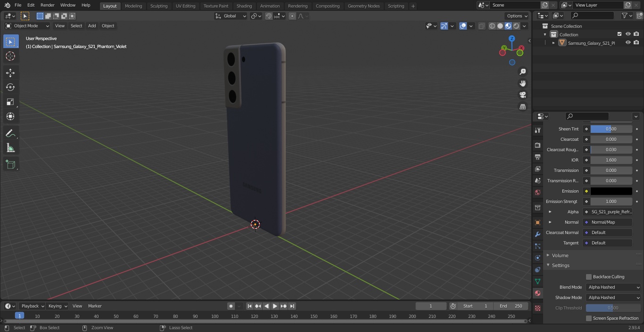Open the File menu
The height and width of the screenshot is (332, 644).
point(18,5)
